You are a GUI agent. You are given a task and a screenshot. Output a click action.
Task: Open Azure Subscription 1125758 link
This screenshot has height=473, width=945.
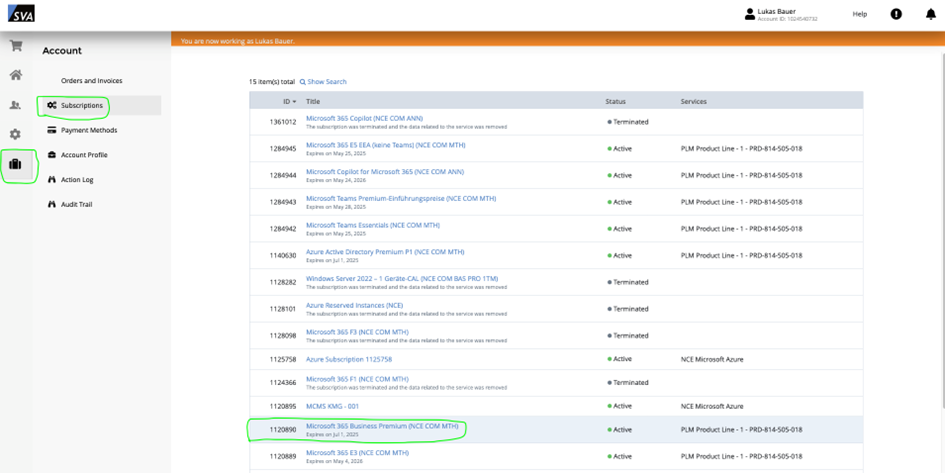pos(349,359)
